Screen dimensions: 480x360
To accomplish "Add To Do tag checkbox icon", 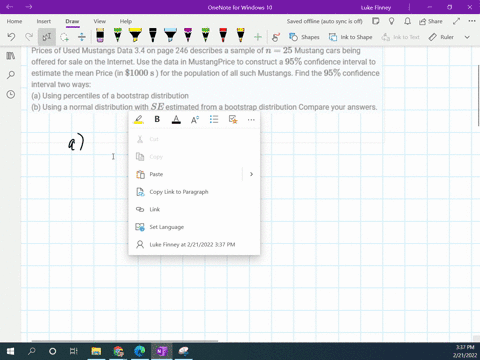I will pyautogui.click(x=233, y=119).
